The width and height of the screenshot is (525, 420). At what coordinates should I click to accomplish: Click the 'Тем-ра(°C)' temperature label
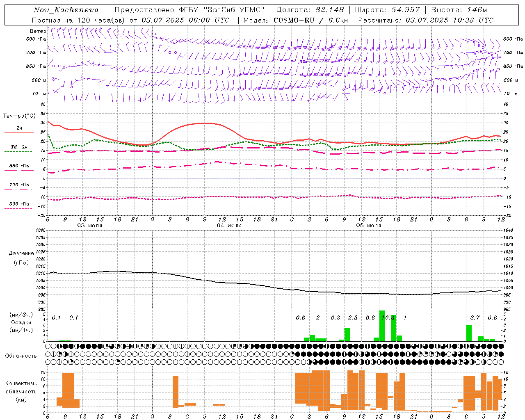[19, 116]
